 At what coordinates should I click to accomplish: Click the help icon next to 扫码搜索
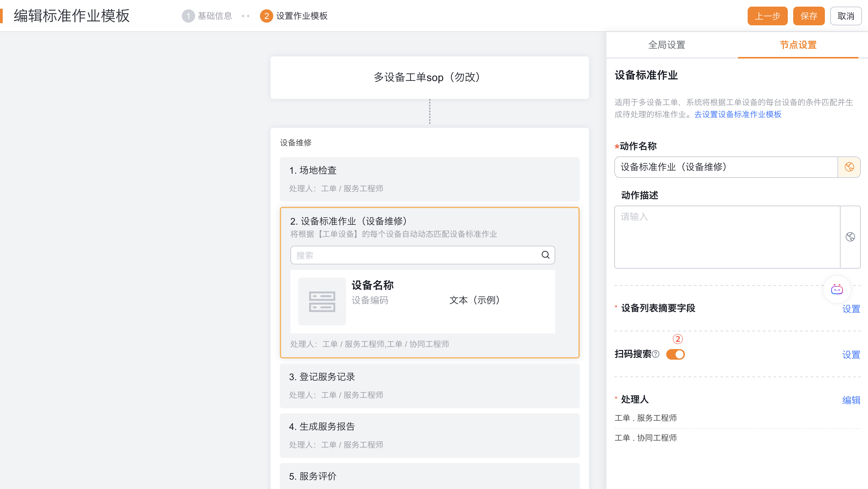click(656, 354)
